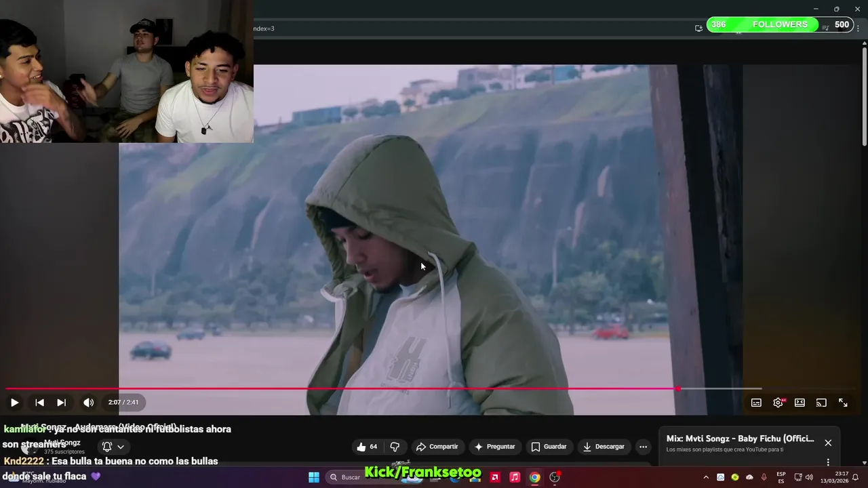Skip to the next video

61,403
